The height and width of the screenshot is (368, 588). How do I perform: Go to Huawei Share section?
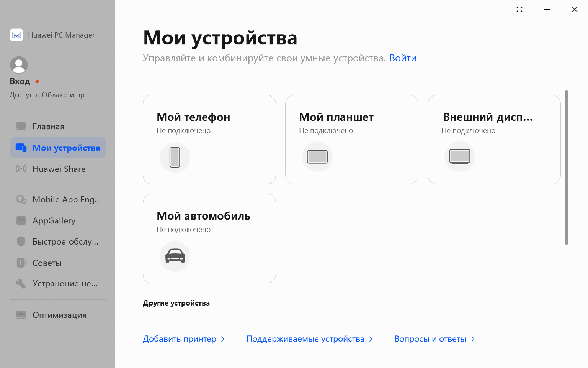(x=58, y=169)
